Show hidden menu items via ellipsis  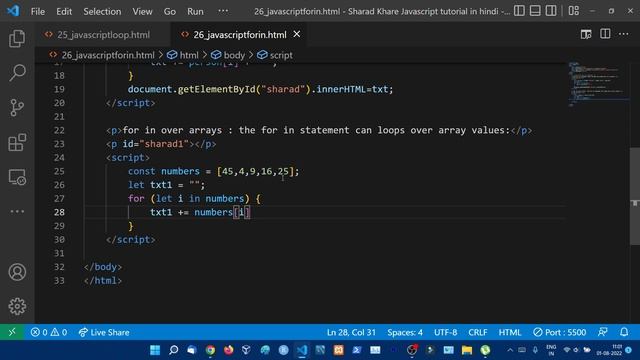[x=223, y=11]
